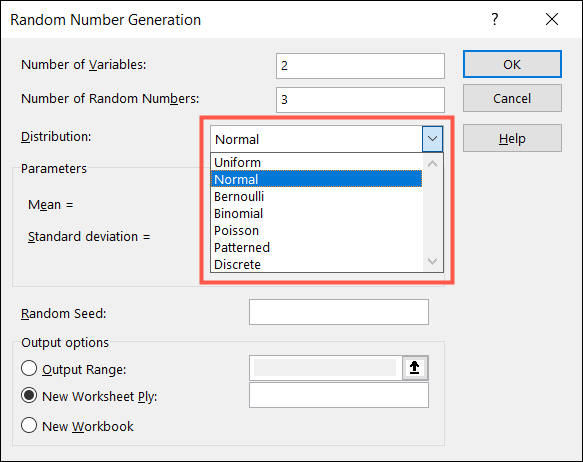Viewport: 583px width, 462px height.
Task: Confirm with the OK button
Action: click(512, 64)
